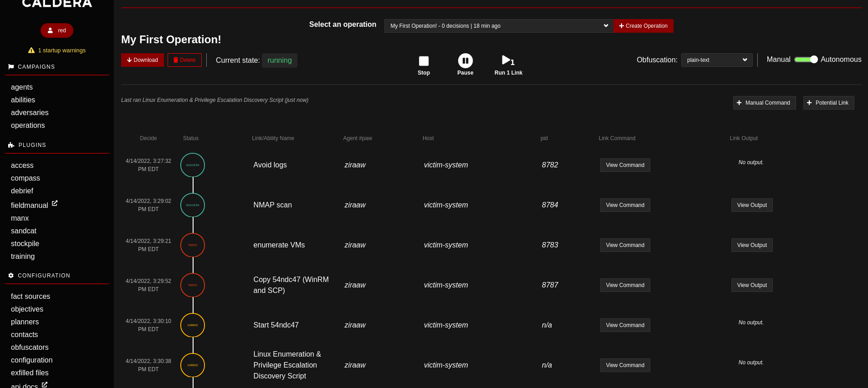Click the Run 1 Link icon
Image resolution: width=868 pixels, height=388 pixels.
click(508, 60)
